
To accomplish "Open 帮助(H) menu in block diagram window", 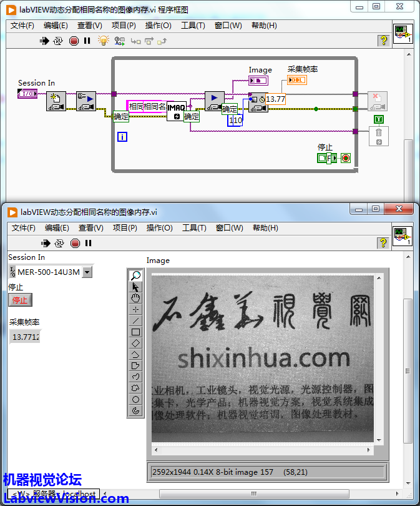I will pos(264,26).
